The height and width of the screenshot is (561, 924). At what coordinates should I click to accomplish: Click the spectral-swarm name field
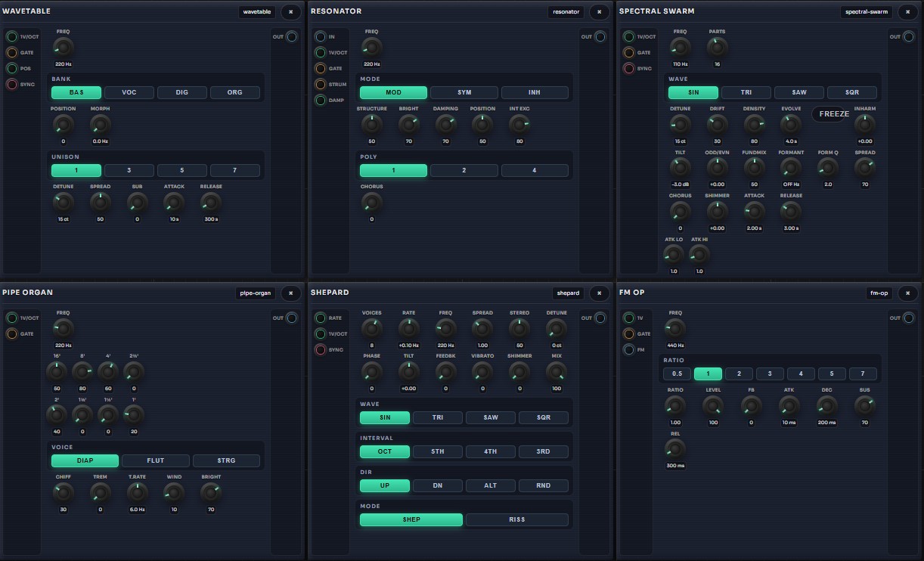click(867, 12)
